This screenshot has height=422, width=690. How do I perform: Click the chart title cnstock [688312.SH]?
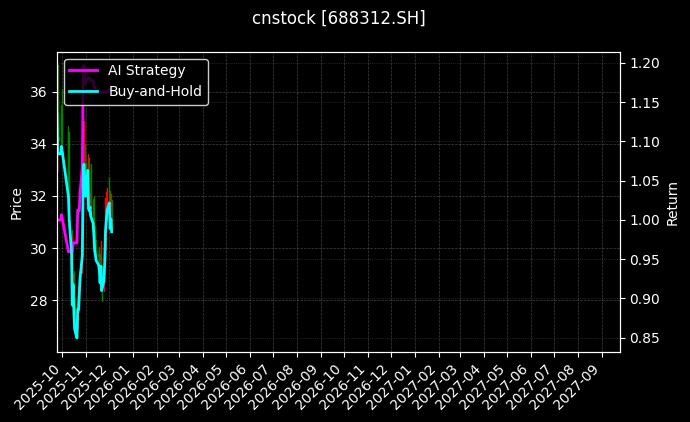[x=339, y=18]
